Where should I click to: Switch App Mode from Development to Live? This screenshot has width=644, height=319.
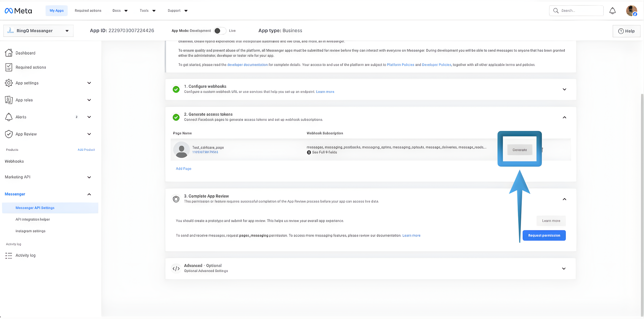click(220, 31)
